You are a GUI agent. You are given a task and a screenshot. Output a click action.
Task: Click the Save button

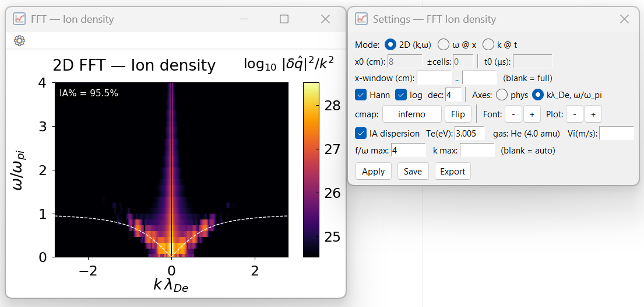pyautogui.click(x=413, y=171)
